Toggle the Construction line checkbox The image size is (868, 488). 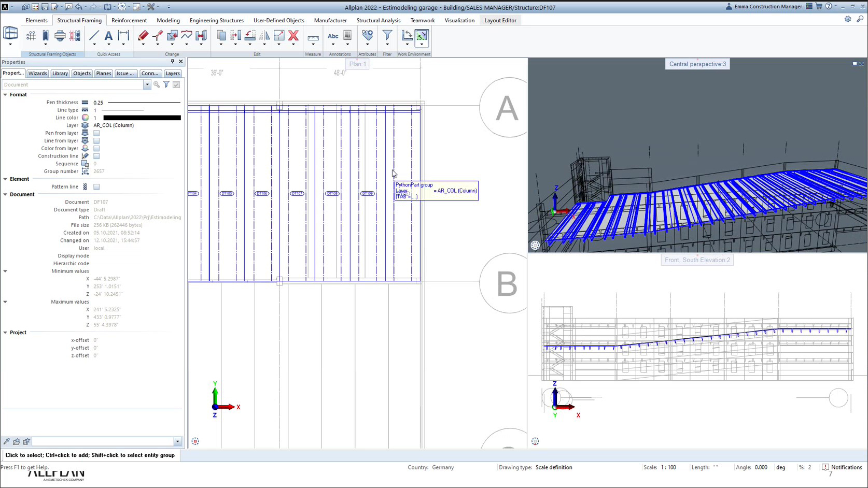(x=96, y=156)
